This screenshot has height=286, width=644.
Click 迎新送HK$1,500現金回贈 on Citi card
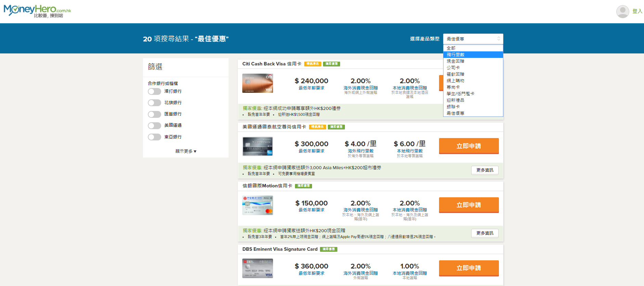[x=299, y=115]
